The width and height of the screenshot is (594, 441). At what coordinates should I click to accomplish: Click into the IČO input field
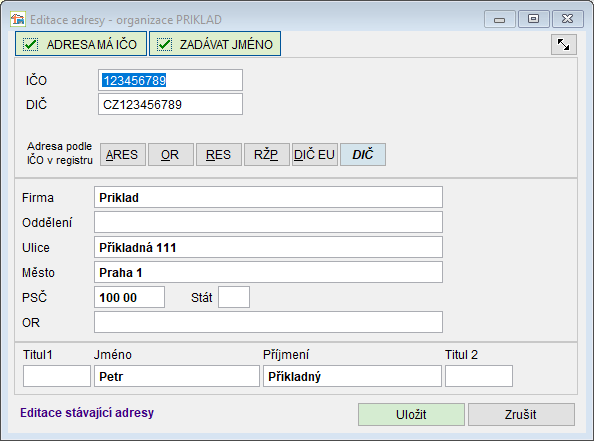tap(170, 80)
